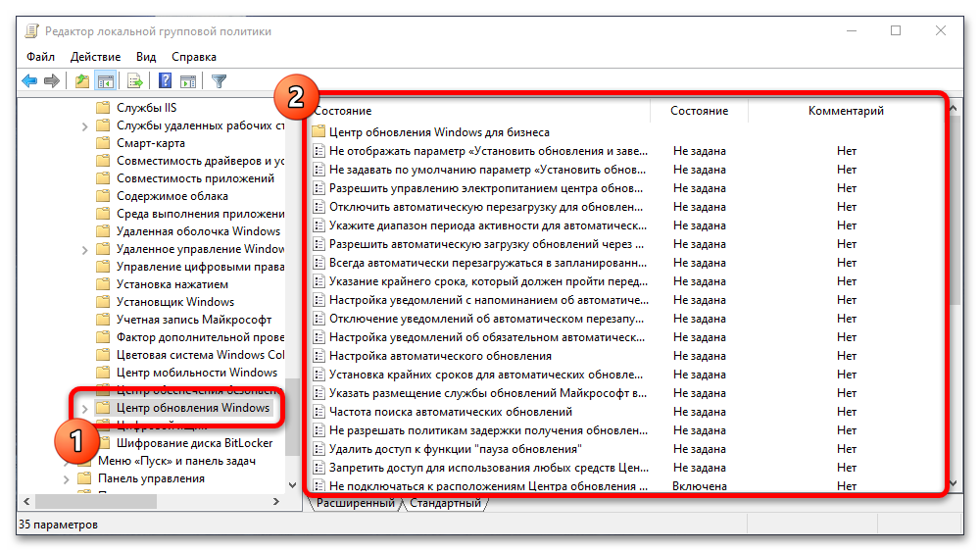Click the folder icon next to Установщик Windows
This screenshot has height=551, width=980.
103,301
